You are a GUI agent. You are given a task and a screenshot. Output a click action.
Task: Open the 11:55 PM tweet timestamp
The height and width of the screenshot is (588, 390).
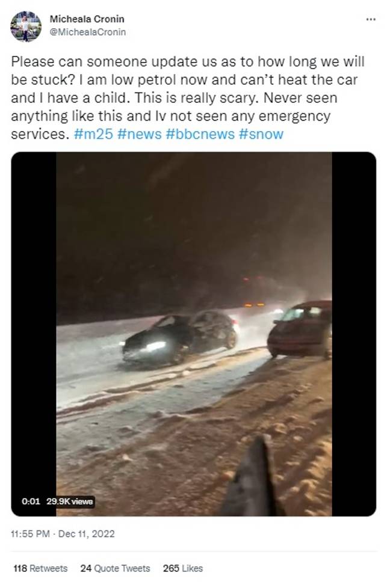click(31, 534)
